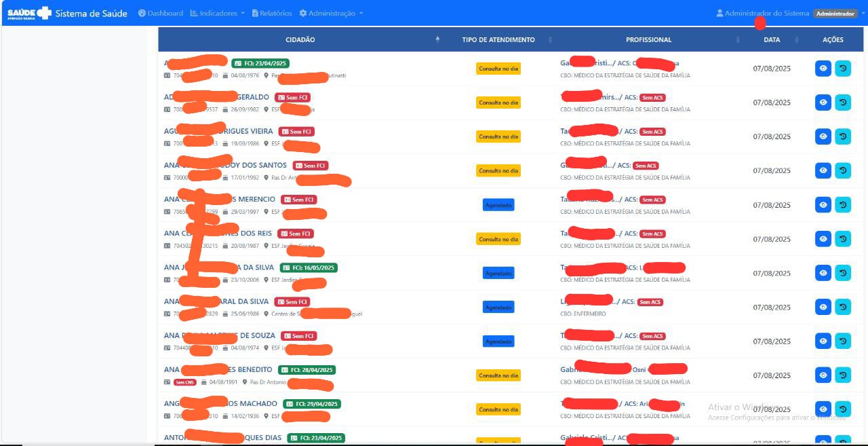
Task: Click the eye icon in the FCI 29/04/2025 row
Action: pos(823,409)
